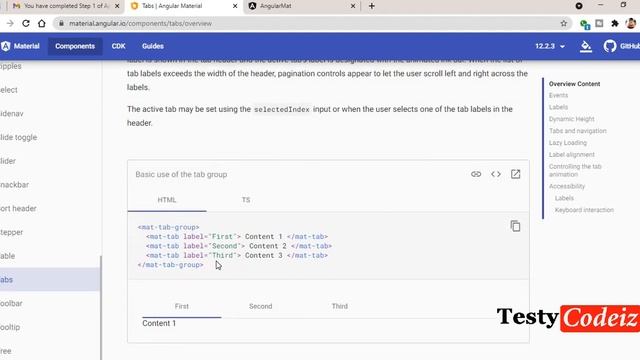Select the TS code tab
The height and width of the screenshot is (360, 640).
pos(246,200)
